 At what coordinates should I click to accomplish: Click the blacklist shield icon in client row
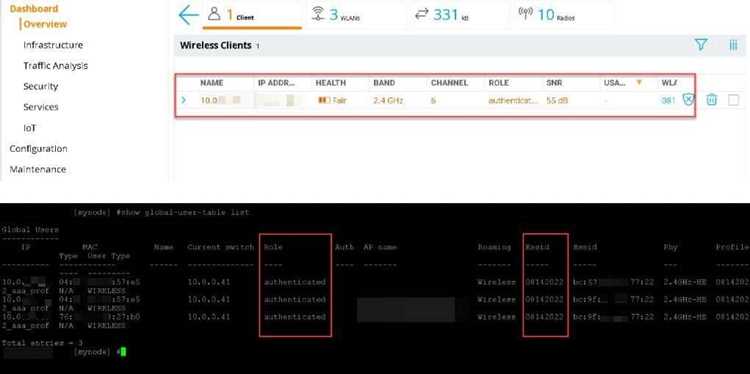[688, 99]
